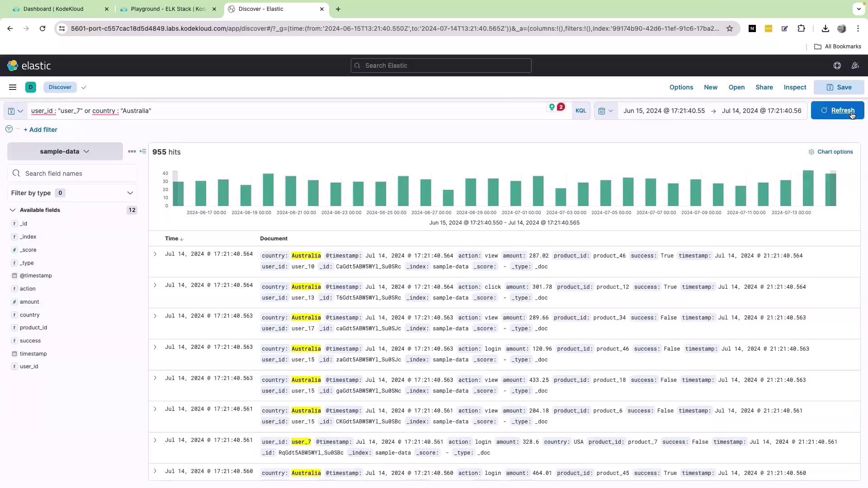Open the newsfeed icon in header
This screenshot has height=488, width=868.
click(855, 66)
